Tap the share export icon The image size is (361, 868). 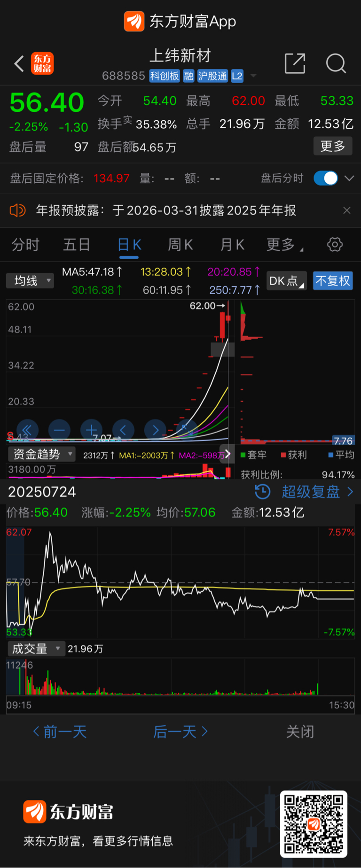point(295,63)
